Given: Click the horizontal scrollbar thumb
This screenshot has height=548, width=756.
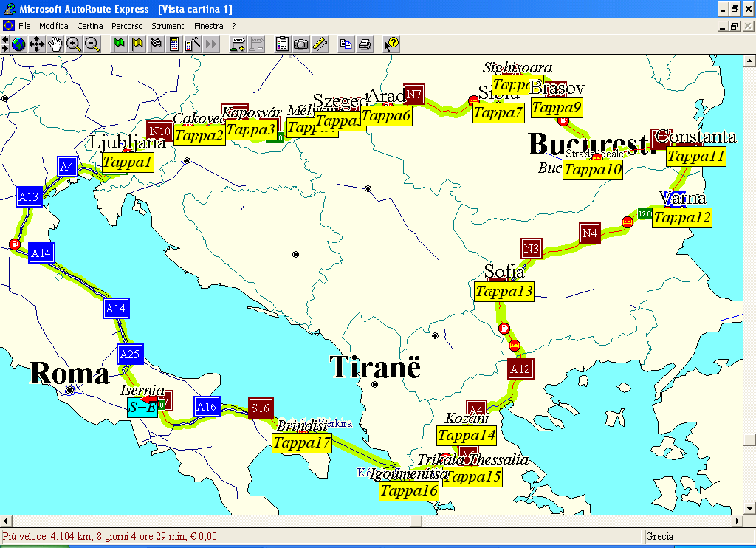Looking at the screenshot, I should click(416, 521).
